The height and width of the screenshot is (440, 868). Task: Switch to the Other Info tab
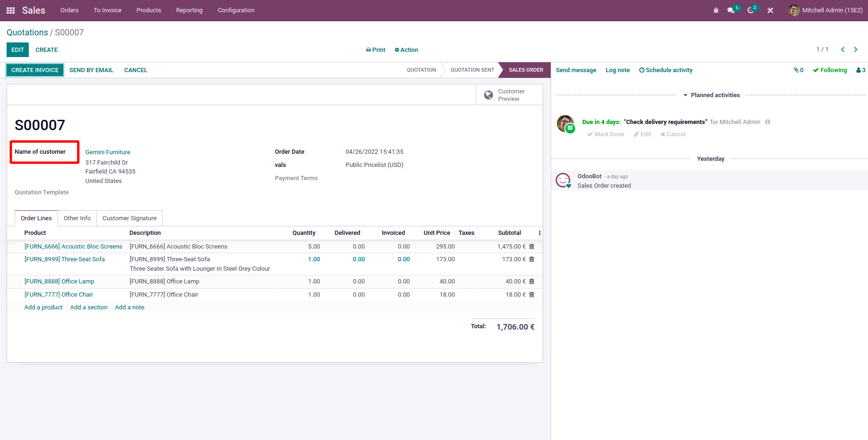pyautogui.click(x=77, y=218)
